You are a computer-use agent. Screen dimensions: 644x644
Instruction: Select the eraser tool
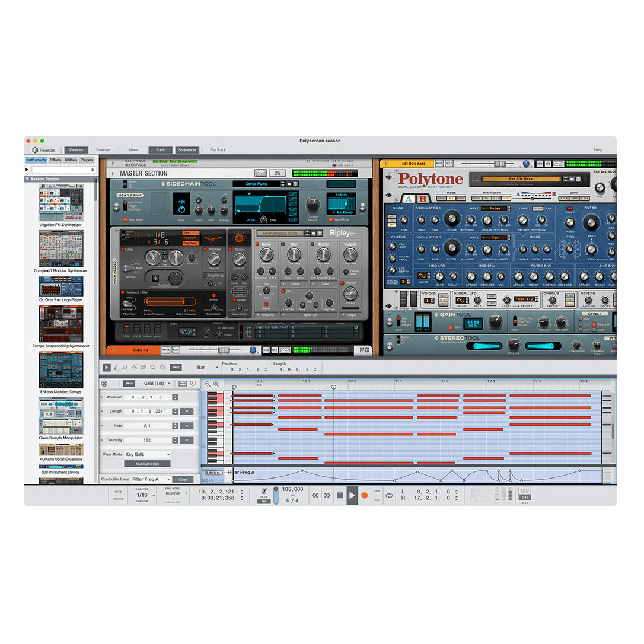point(125,368)
